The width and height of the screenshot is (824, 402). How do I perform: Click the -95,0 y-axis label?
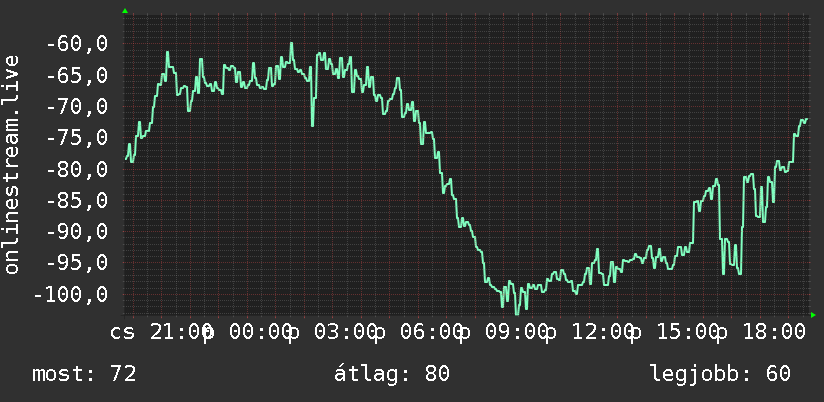tap(77, 262)
